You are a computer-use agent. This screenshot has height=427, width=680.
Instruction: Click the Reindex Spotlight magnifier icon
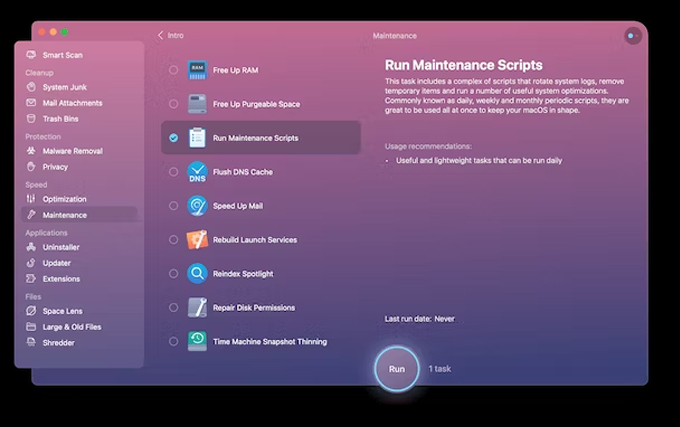tap(197, 274)
